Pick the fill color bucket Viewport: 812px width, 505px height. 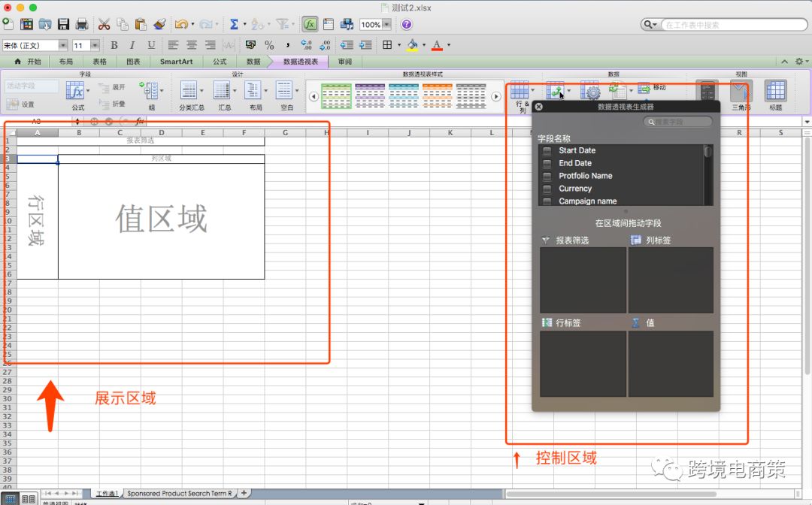click(413, 45)
